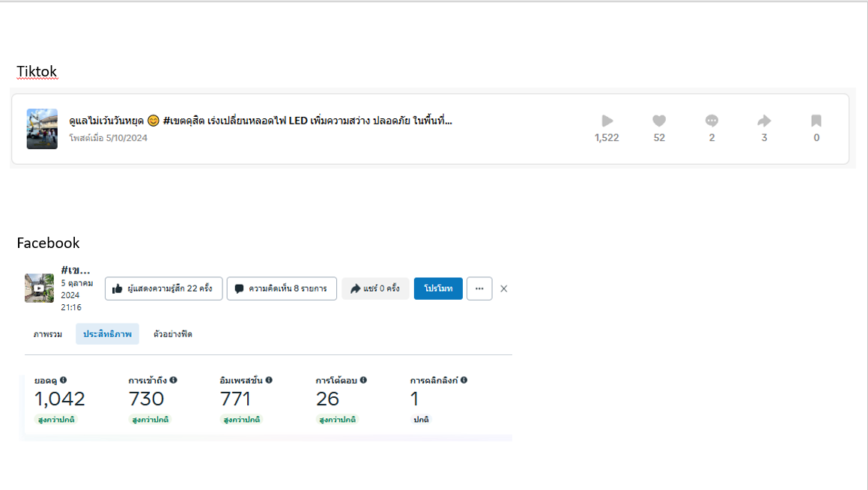The width and height of the screenshot is (868, 490).
Task: Select the ประสิทธิภาพ tab
Action: 107,334
